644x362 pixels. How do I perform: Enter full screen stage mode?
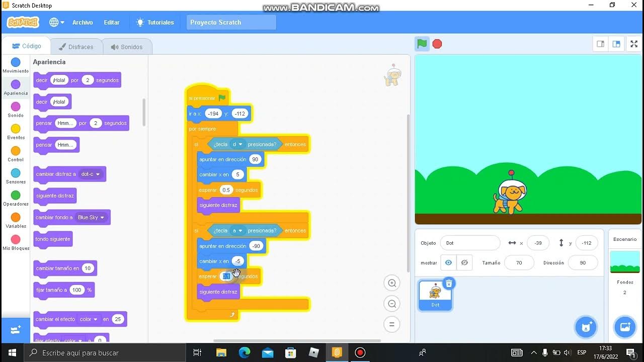(634, 44)
